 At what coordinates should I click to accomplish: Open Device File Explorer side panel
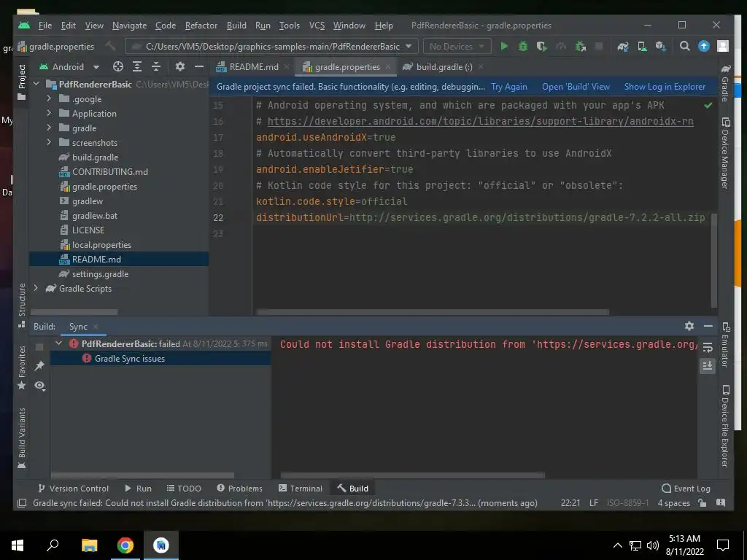click(725, 426)
